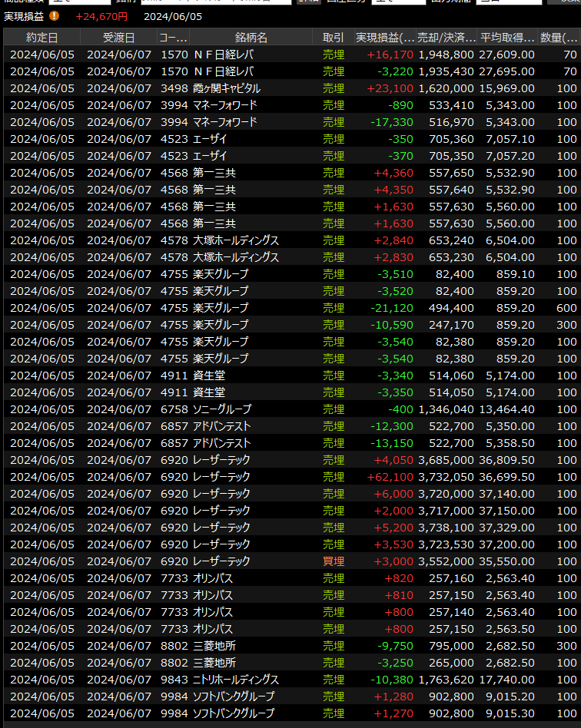
Task: Click the +62,100 profit cell for レーザーテック
Action: [390, 477]
